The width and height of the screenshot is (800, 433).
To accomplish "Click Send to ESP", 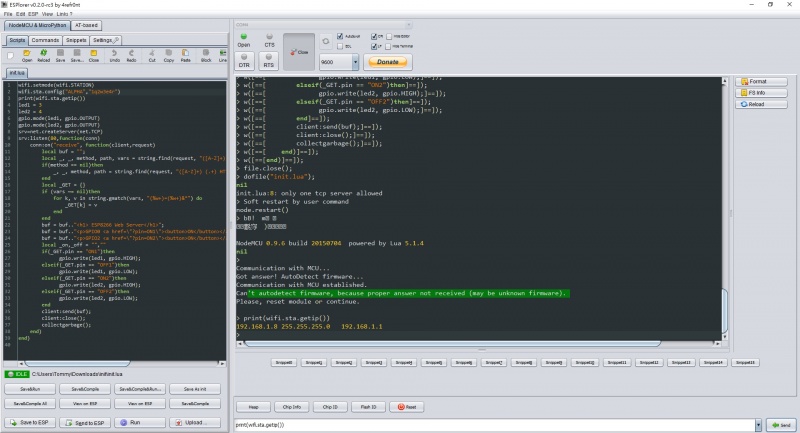I will [85, 422].
